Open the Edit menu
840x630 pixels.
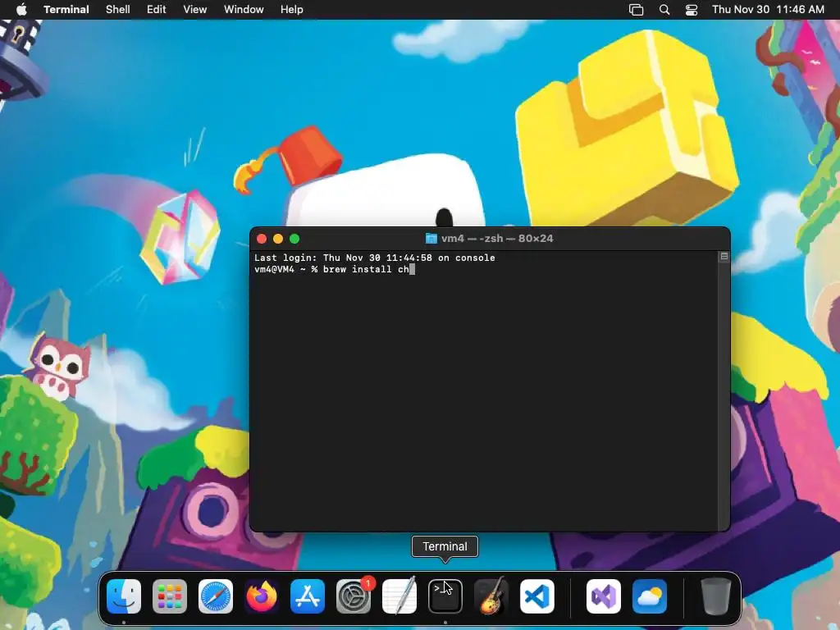[157, 10]
